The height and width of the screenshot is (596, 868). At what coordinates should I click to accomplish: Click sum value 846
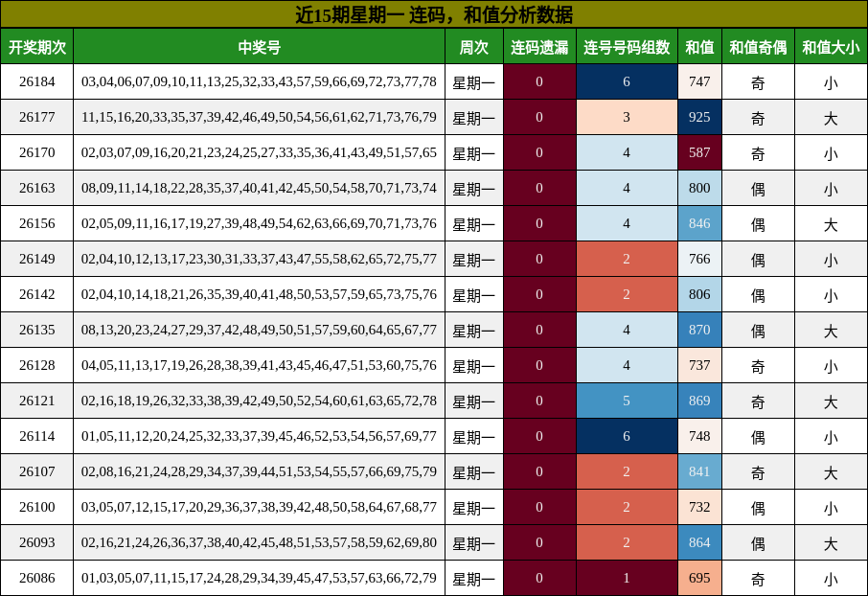click(x=699, y=224)
